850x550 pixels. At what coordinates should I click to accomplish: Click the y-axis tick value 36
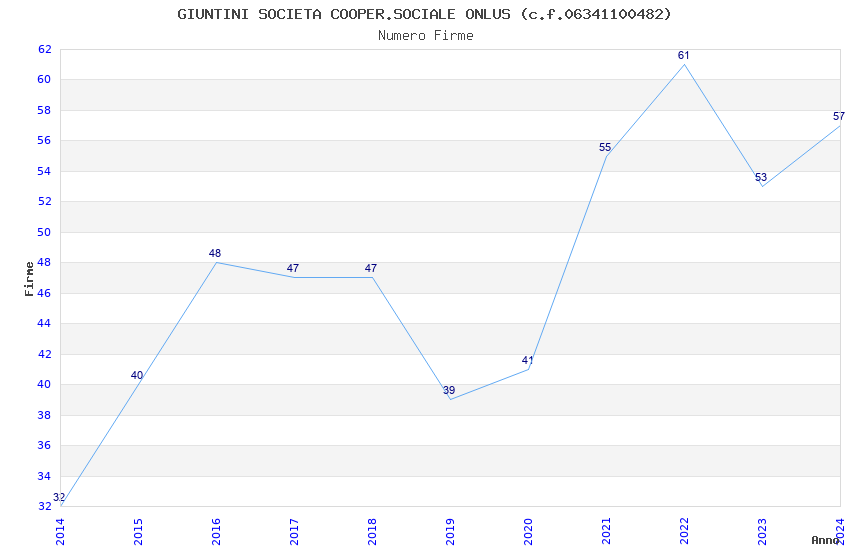[44, 445]
